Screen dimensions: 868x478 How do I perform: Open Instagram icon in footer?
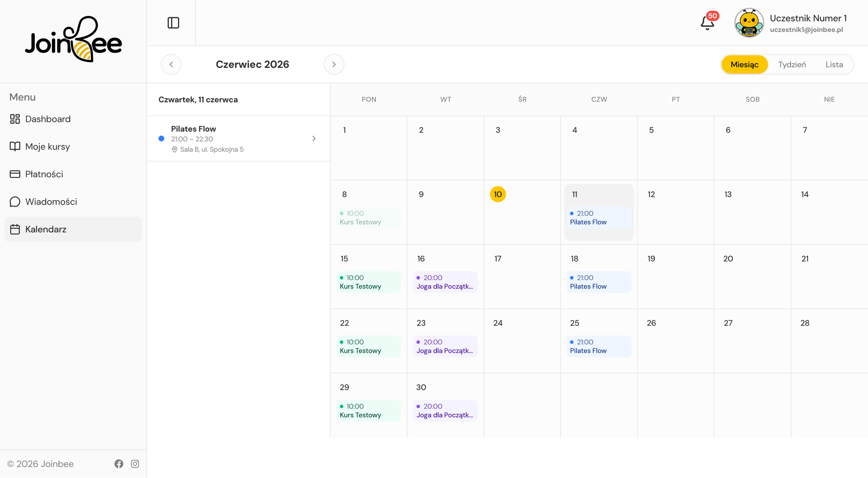coord(135,464)
